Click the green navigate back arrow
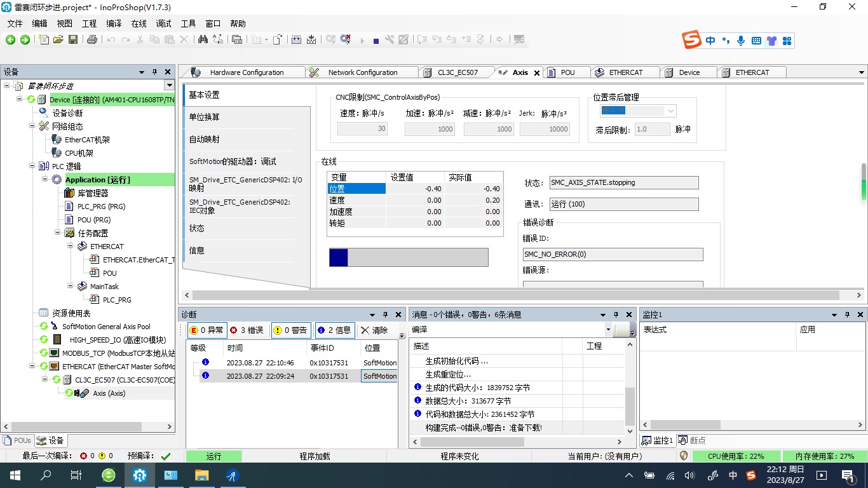Viewport: 868px width, 488px height. pos(10,39)
